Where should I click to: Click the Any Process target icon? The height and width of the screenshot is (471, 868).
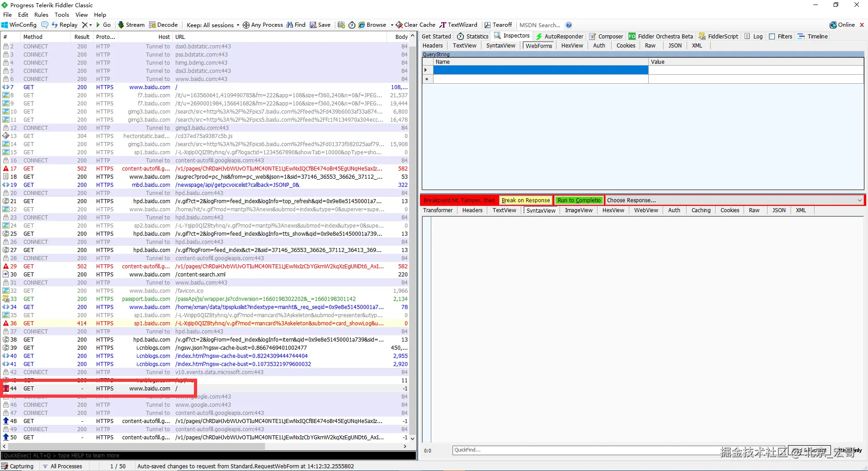click(246, 25)
